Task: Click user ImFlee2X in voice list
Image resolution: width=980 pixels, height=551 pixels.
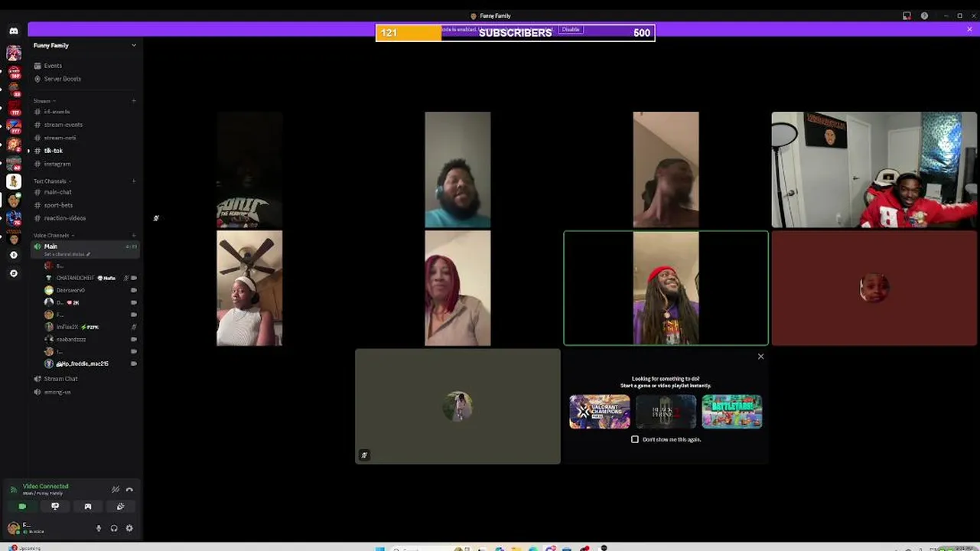Action: (90, 327)
